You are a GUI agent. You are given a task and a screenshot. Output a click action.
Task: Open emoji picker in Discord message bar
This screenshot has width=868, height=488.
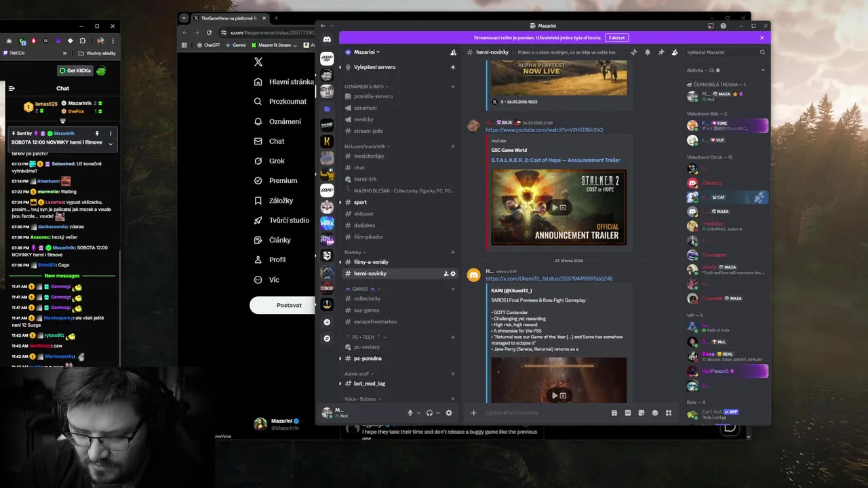click(x=655, y=413)
